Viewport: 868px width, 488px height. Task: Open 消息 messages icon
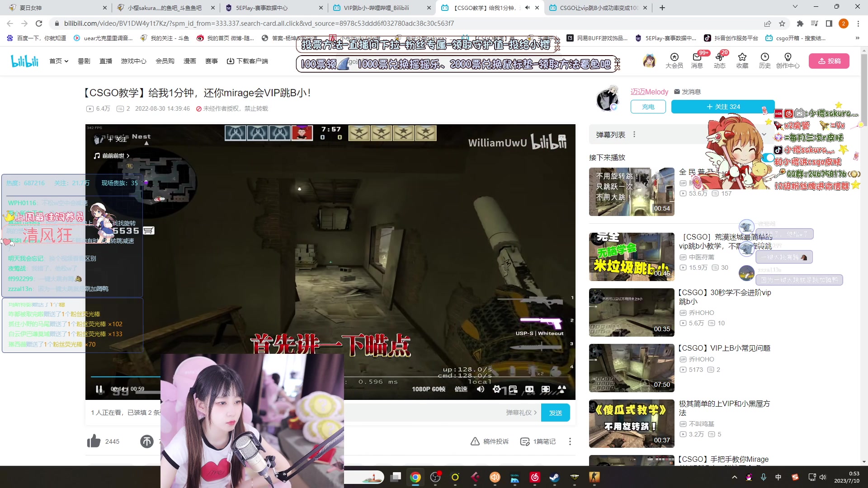697,61
